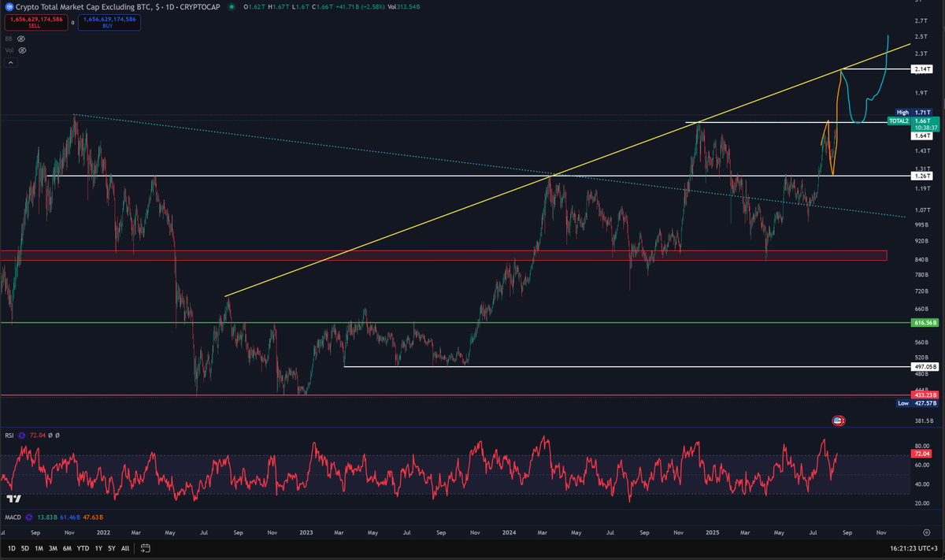Click the 2.7T price axis label
The height and width of the screenshot is (560, 945).
tap(921, 21)
